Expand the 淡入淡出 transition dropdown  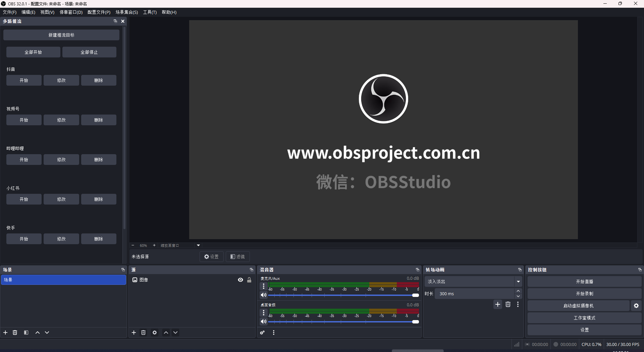coord(518,281)
